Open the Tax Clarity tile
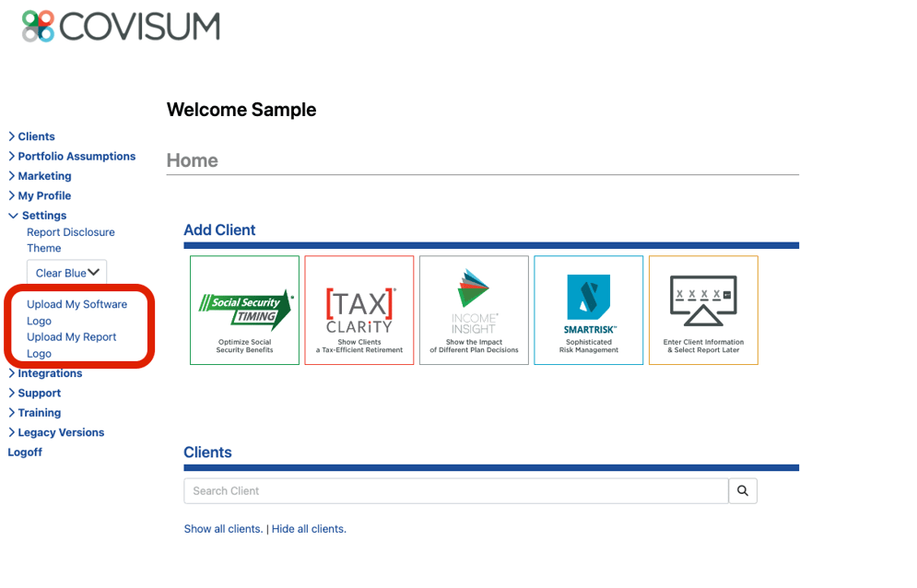The image size is (917, 588). coord(359,310)
